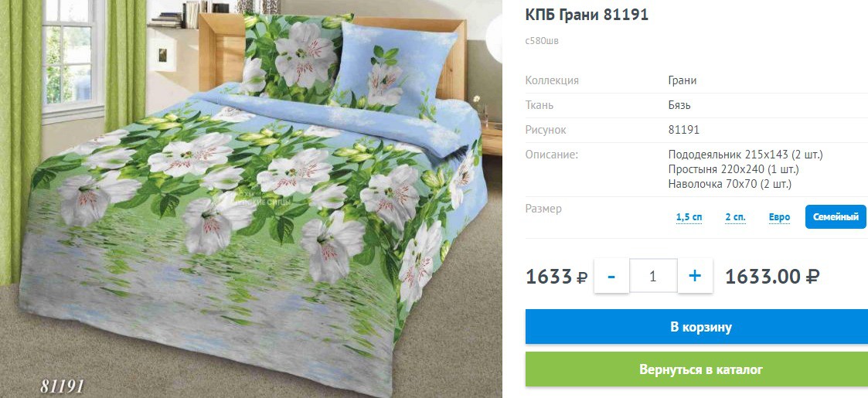
Task: Click the Наволочка 70x70 description line
Action: click(730, 184)
